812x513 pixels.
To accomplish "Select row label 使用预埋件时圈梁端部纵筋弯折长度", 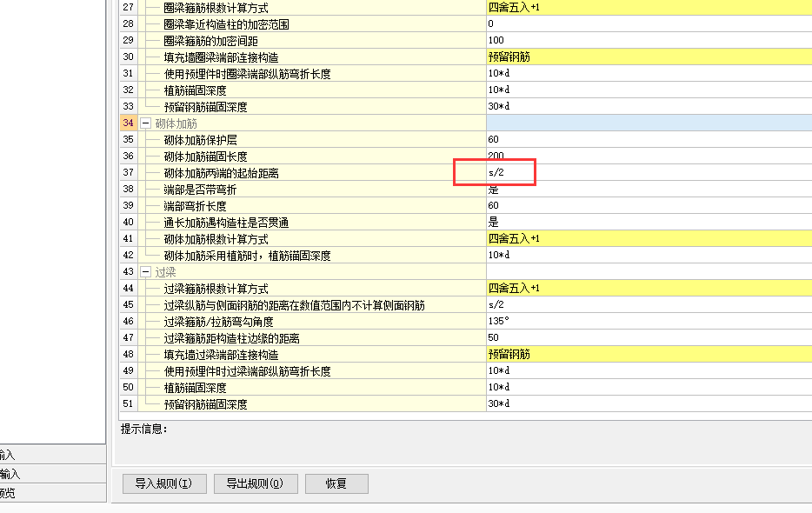I will [x=247, y=74].
